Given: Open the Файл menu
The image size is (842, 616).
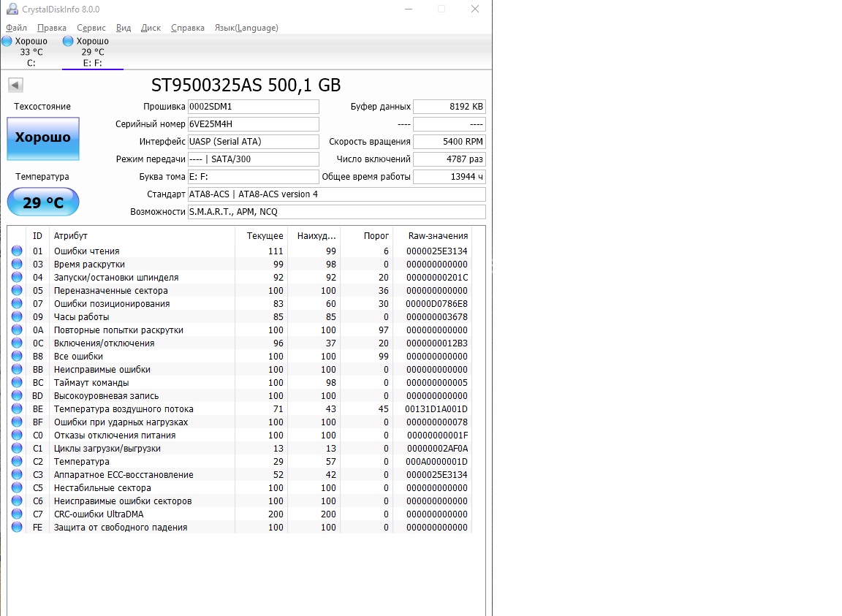Looking at the screenshot, I should [17, 28].
